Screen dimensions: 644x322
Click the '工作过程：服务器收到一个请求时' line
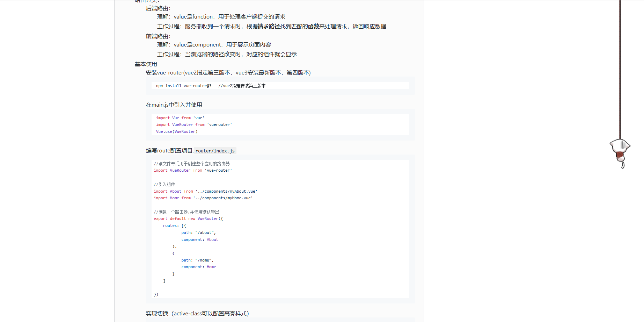click(x=272, y=27)
